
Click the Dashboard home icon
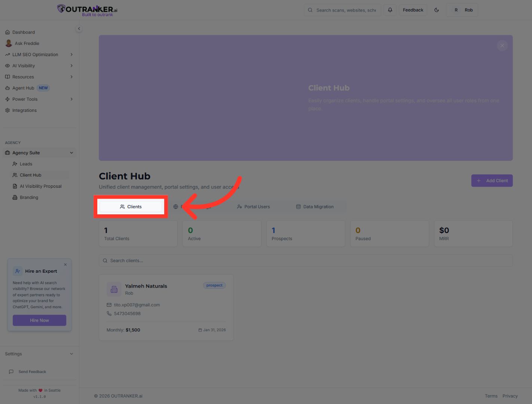coord(7,32)
